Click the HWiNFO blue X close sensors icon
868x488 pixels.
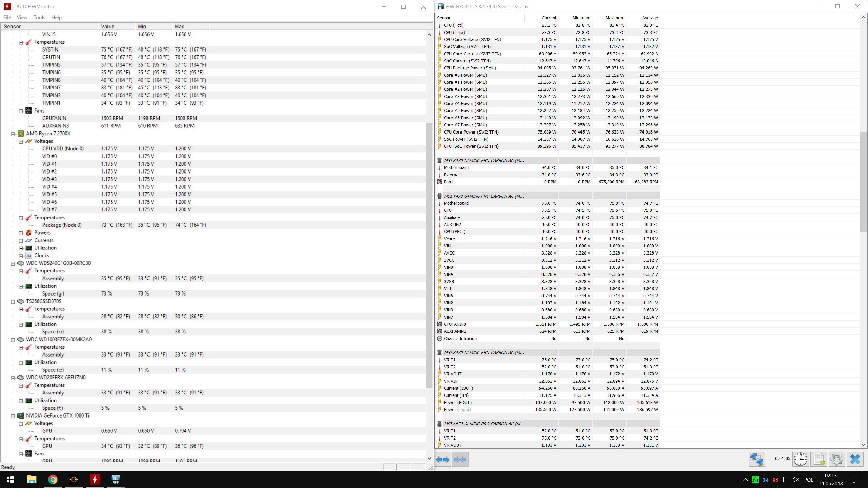(x=855, y=460)
